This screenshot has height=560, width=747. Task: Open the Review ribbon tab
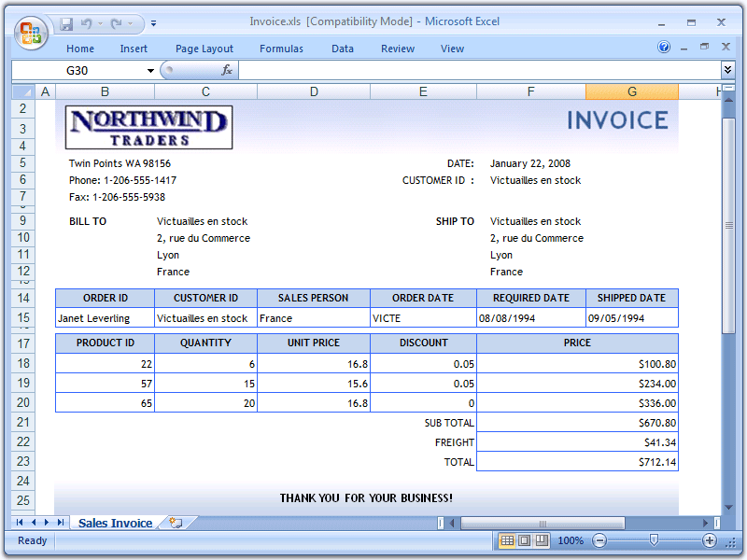click(x=398, y=49)
